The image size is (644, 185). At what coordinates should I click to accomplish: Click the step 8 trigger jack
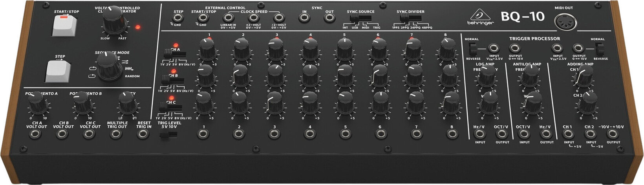point(452,134)
